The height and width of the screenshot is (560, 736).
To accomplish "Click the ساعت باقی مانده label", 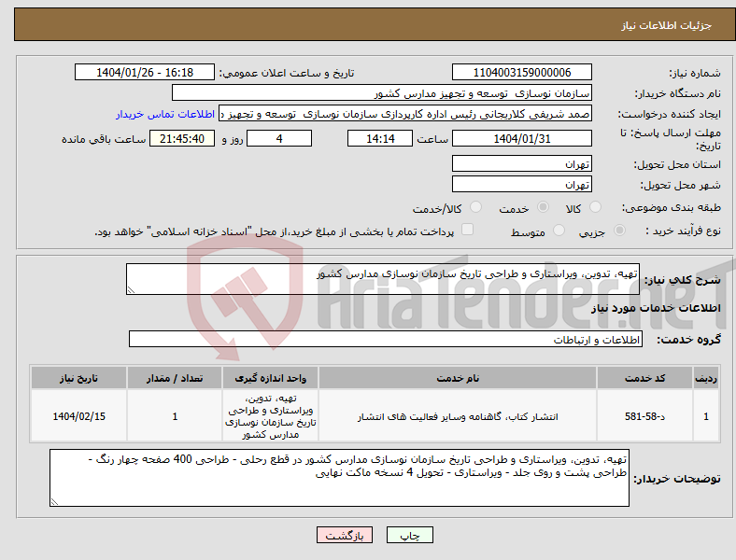I will 104,139.
